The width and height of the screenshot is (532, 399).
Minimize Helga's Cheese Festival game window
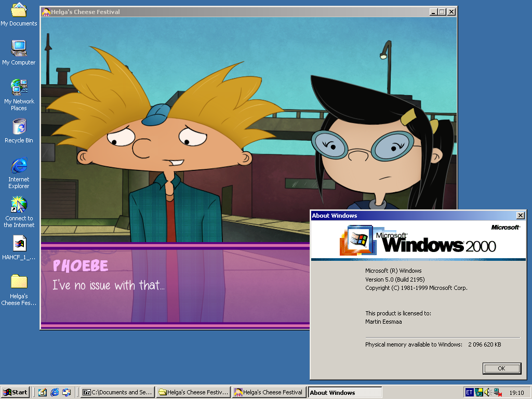click(x=433, y=12)
